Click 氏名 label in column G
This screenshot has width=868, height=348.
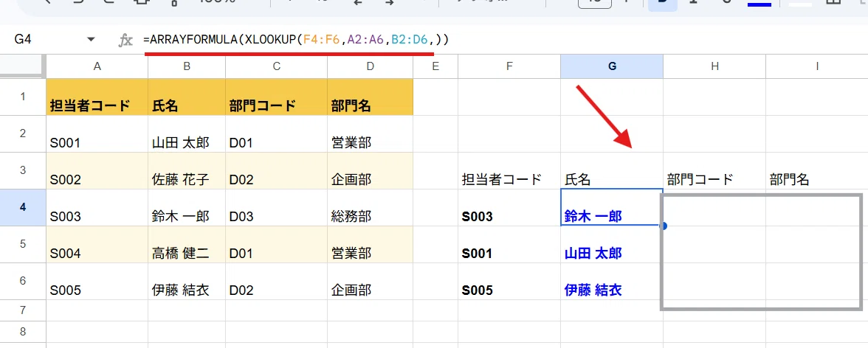577,179
